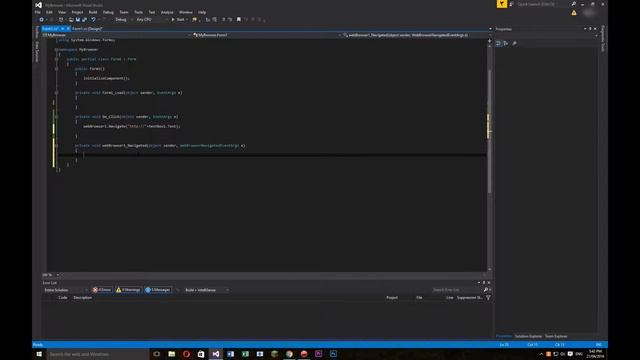Toggle the 0 Messages filter
Viewport: 640px width, 360px height.
158,290
